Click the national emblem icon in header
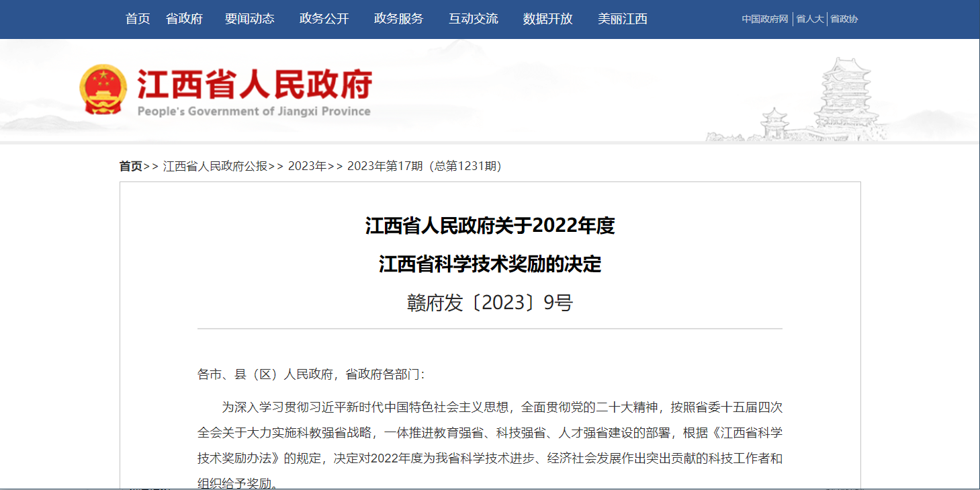 click(x=102, y=90)
